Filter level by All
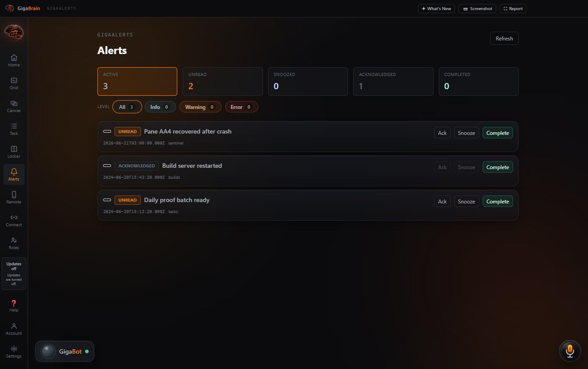This screenshot has height=369, width=588. tap(127, 107)
